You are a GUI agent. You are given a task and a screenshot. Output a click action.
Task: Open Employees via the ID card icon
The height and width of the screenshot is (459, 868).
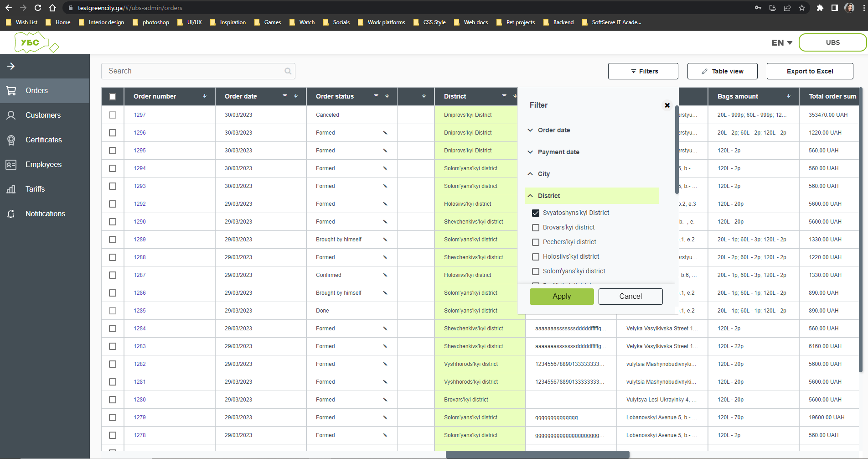coord(11,164)
